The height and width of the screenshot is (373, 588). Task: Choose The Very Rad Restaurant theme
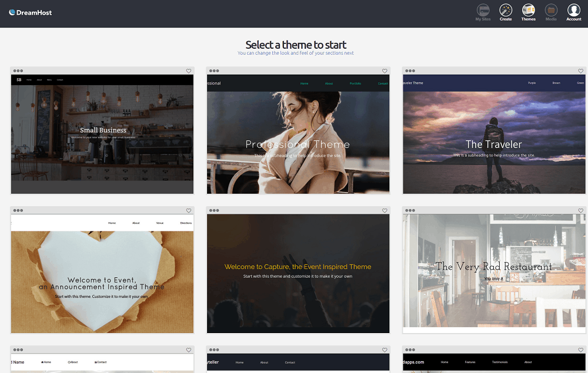494,273
